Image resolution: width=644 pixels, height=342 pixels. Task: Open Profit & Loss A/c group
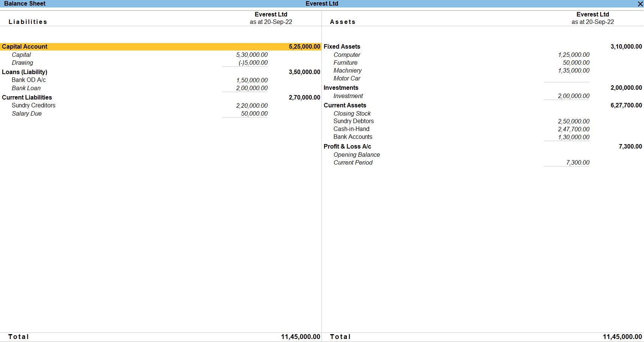pos(347,147)
